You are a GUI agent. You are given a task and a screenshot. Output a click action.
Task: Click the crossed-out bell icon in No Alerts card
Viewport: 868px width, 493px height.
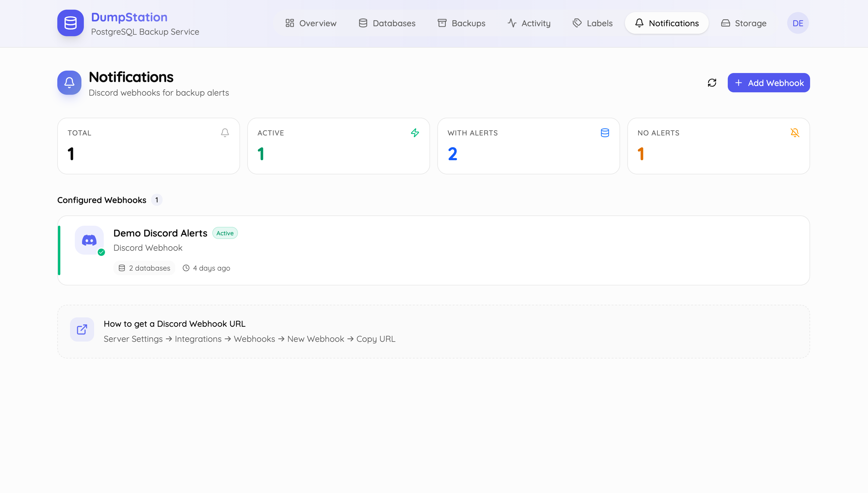click(795, 133)
